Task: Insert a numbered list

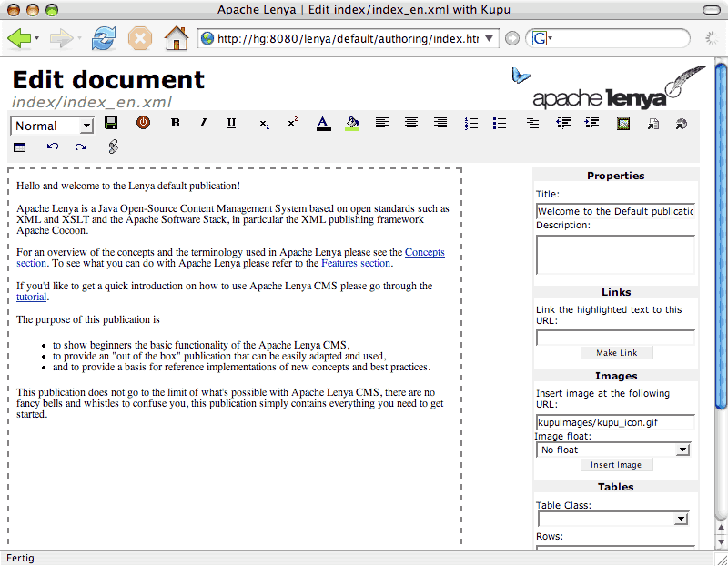Action: [x=470, y=123]
